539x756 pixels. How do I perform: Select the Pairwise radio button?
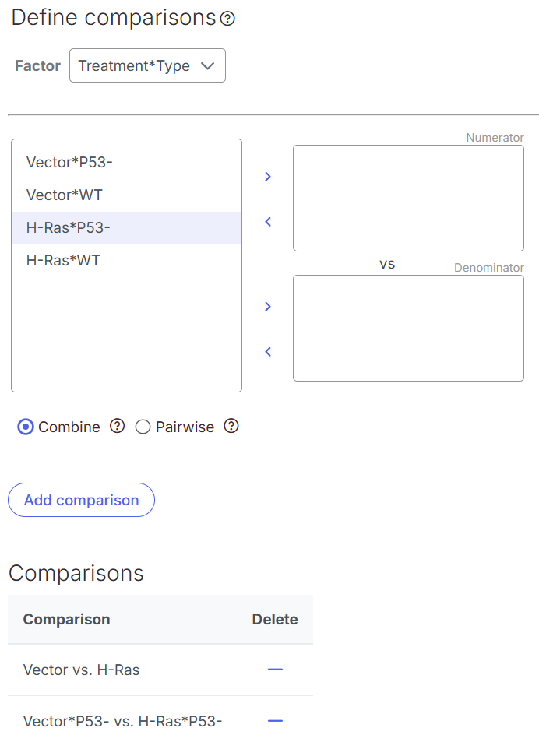click(x=143, y=427)
